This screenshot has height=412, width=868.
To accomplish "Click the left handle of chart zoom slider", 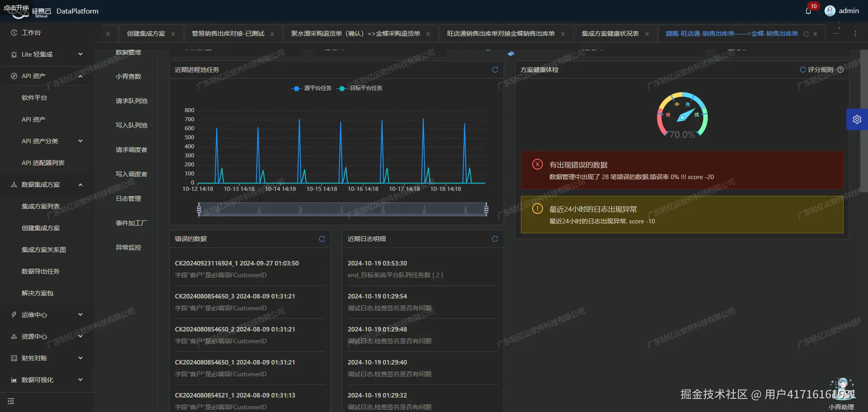I will [x=199, y=209].
